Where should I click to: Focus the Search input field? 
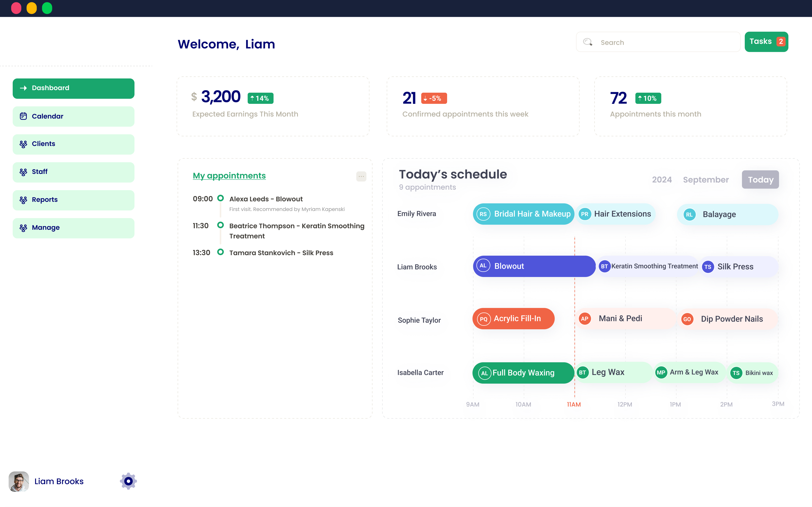coord(658,42)
